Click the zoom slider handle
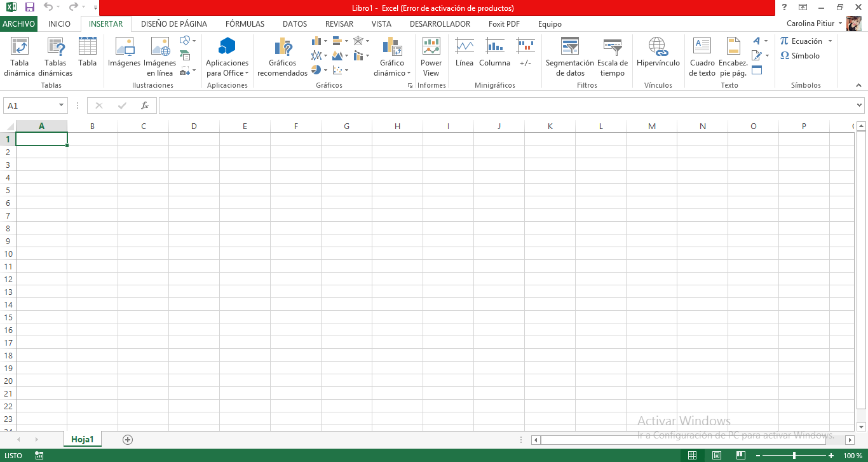868x462 pixels. coord(794,456)
